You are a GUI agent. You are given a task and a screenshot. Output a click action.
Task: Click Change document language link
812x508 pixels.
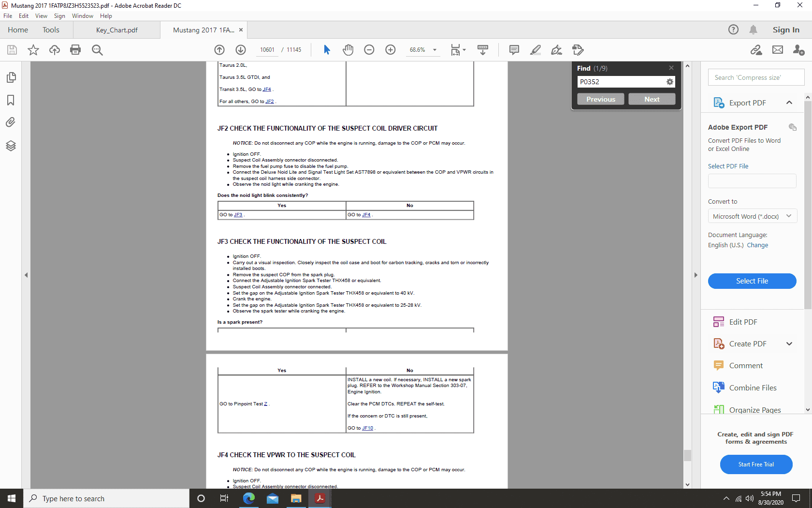757,245
